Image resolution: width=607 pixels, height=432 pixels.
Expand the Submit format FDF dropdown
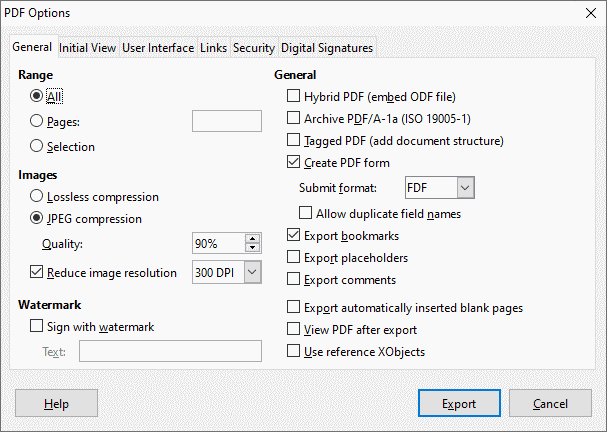tap(464, 188)
